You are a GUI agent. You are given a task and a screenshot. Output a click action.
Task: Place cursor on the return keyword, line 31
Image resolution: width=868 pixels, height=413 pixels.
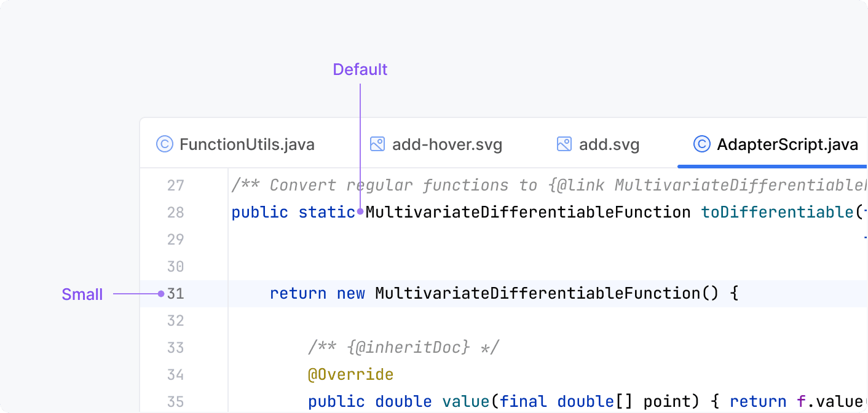298,294
